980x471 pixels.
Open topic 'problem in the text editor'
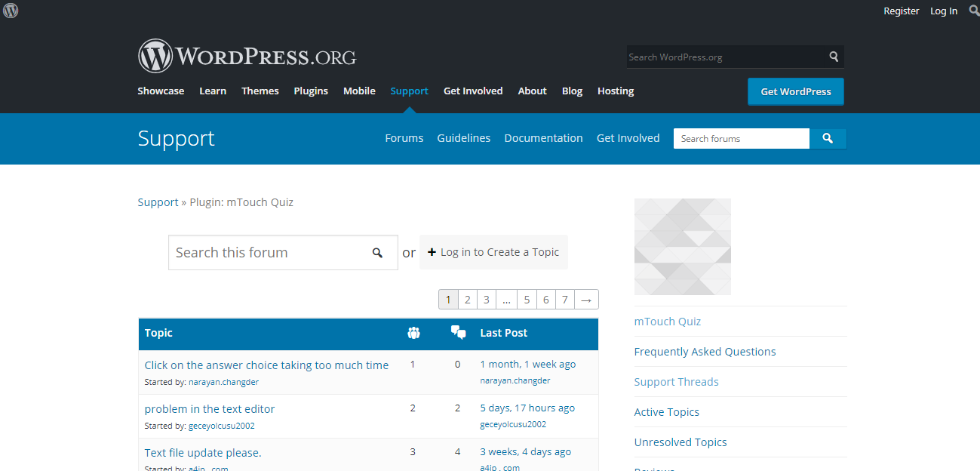click(210, 409)
